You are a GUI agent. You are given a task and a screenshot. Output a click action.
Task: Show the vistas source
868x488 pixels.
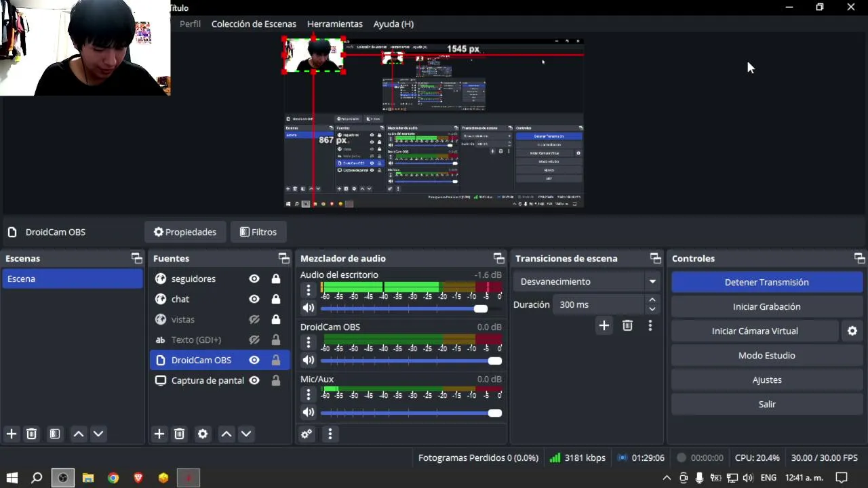254,319
